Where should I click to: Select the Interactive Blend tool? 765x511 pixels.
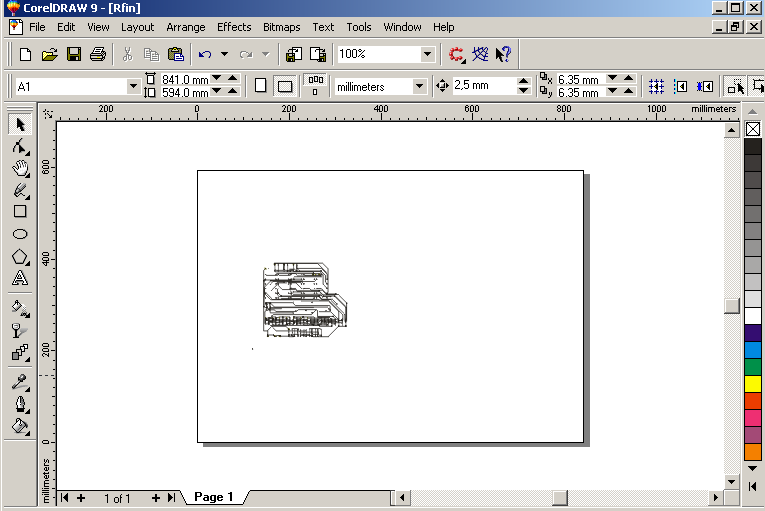click(20, 352)
